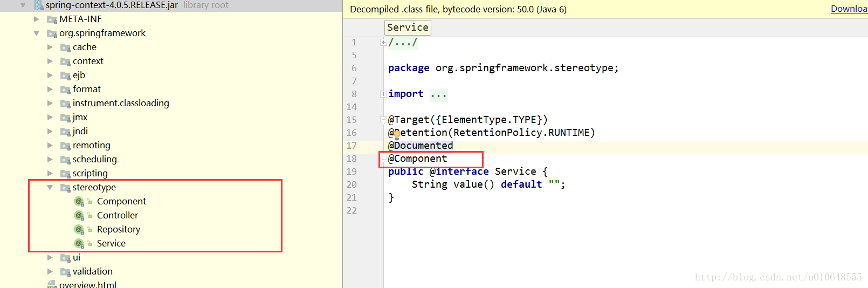The width and height of the screenshot is (868, 288).
Task: Click the Service breadcrumb in the editor
Action: pos(408,28)
